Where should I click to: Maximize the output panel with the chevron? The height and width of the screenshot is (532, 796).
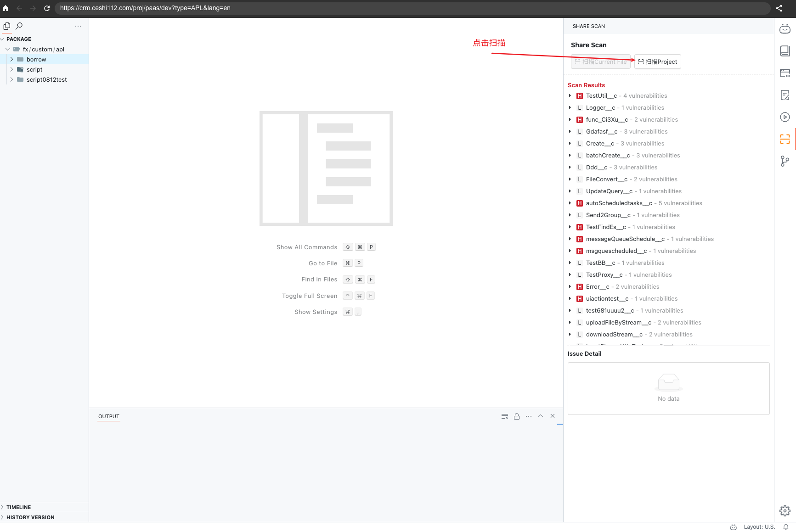click(541, 416)
